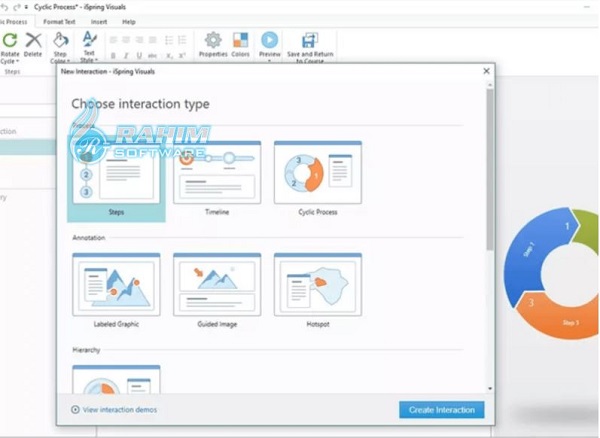
Task: Select the Steps interaction type
Action: pyautogui.click(x=116, y=179)
